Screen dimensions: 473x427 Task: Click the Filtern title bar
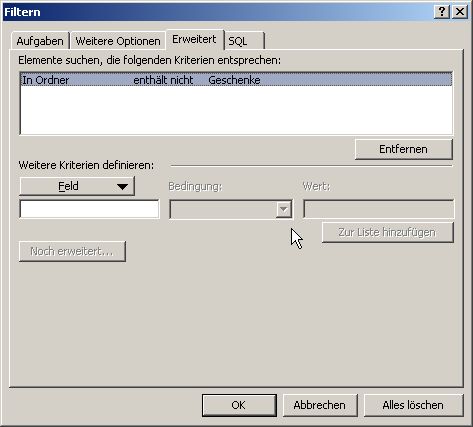tap(217, 12)
